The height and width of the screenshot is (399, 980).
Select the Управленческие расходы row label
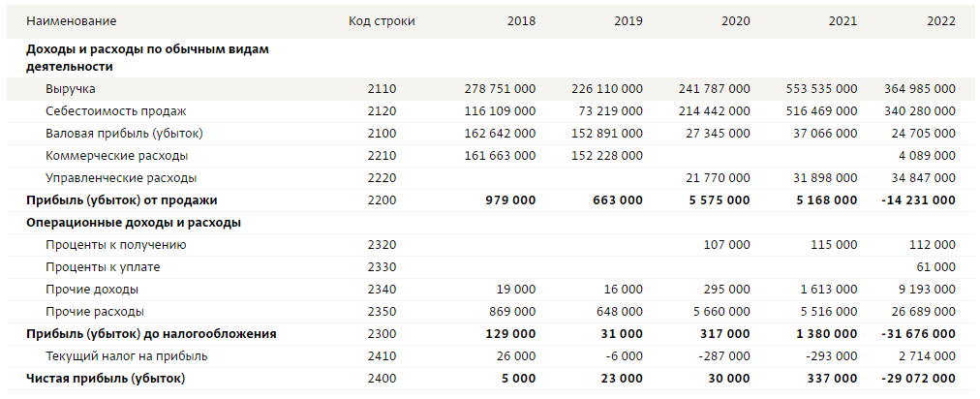pos(121,178)
